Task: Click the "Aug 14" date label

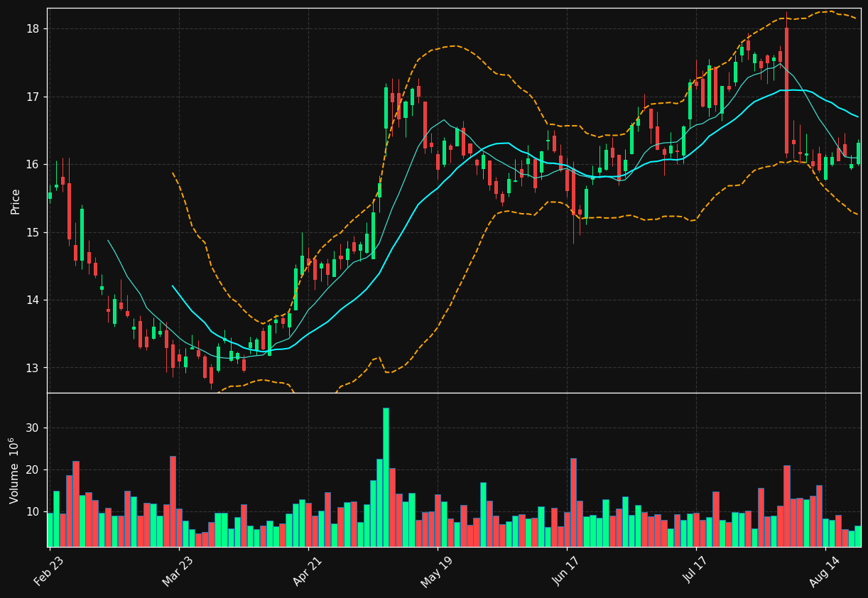Action: pyautogui.click(x=823, y=572)
